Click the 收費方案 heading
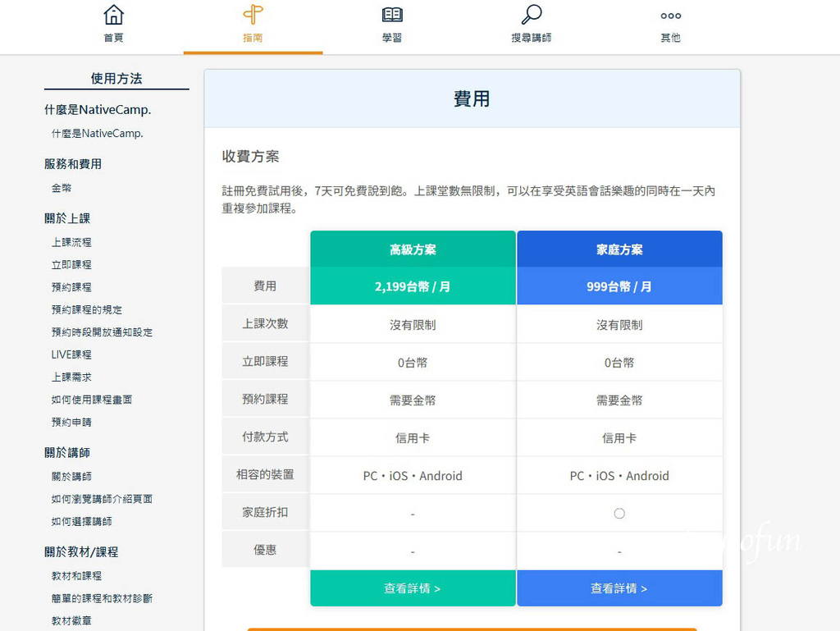This screenshot has height=631, width=840. (x=251, y=157)
